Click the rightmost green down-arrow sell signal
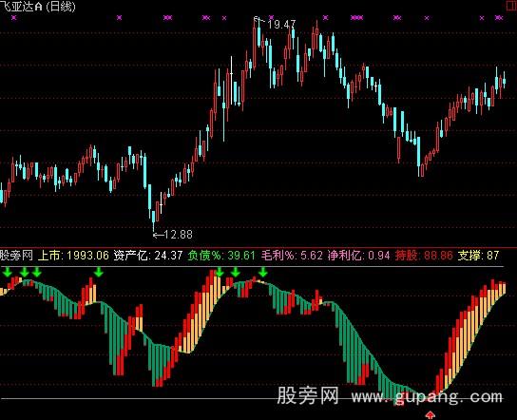This screenshot has width=517, height=420. 262,273
